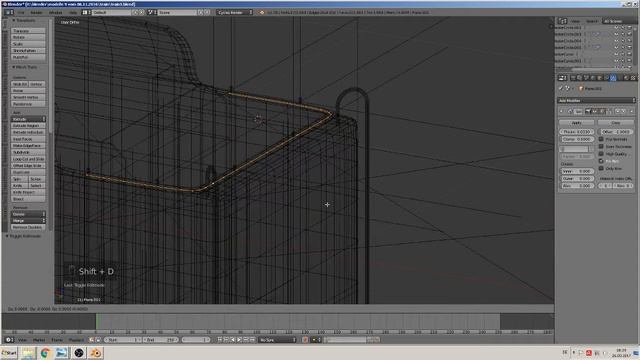Image resolution: width=640 pixels, height=360 pixels.
Task: Click the outliner editor type icon
Action: coord(562,21)
